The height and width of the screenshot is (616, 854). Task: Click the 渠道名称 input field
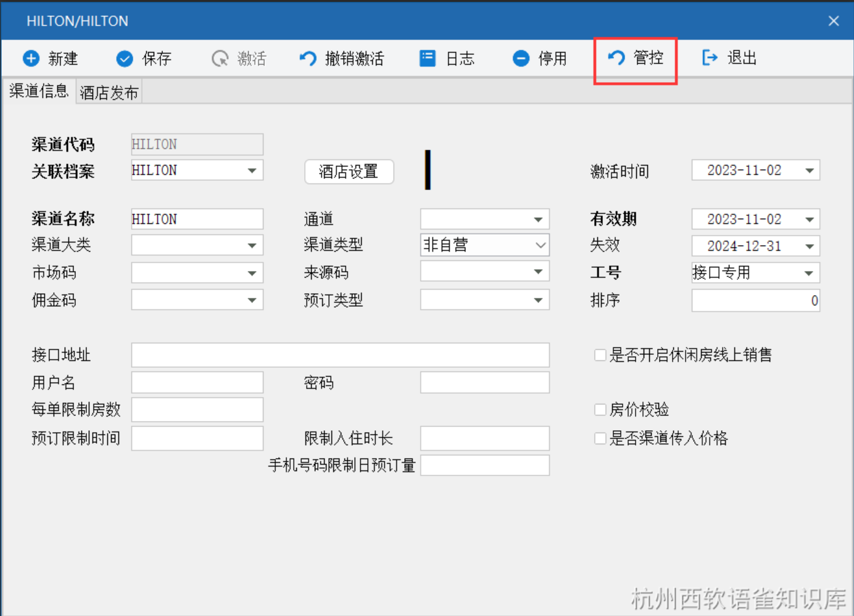point(197,219)
